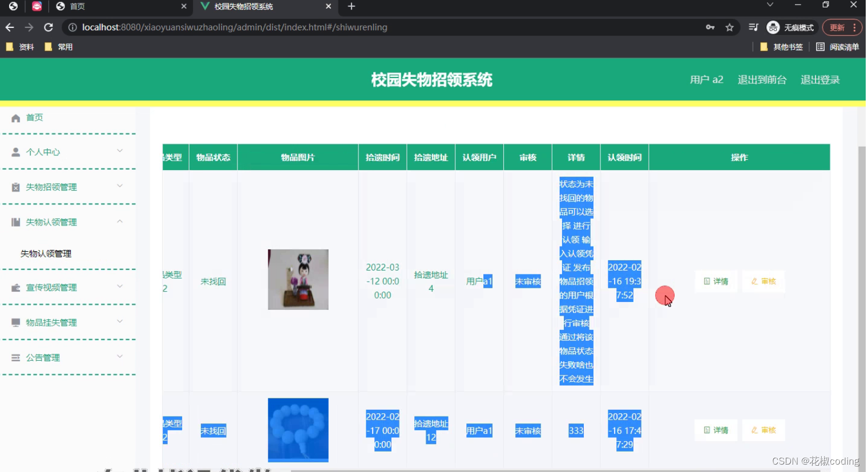Click the document icon inside the 详情 button

pyautogui.click(x=706, y=281)
